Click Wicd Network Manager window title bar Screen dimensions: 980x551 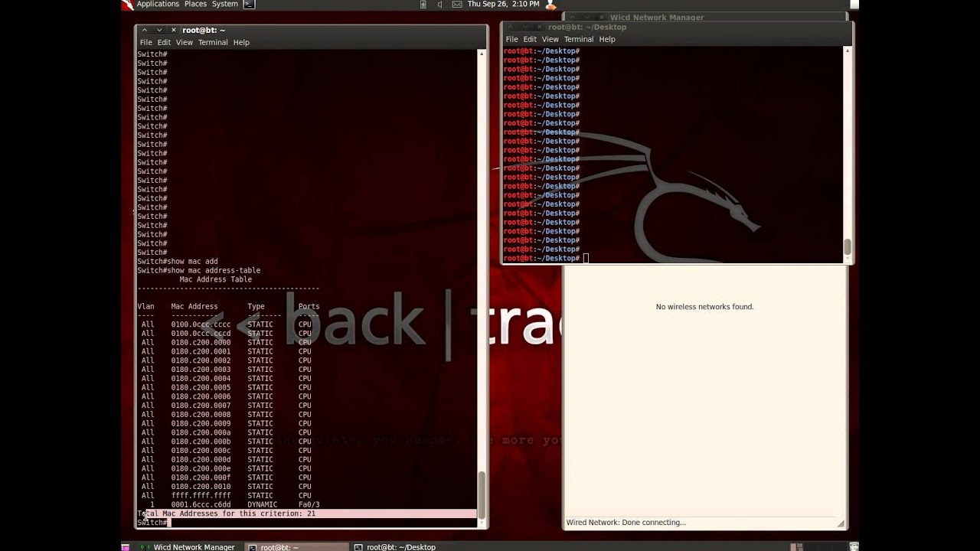point(704,17)
